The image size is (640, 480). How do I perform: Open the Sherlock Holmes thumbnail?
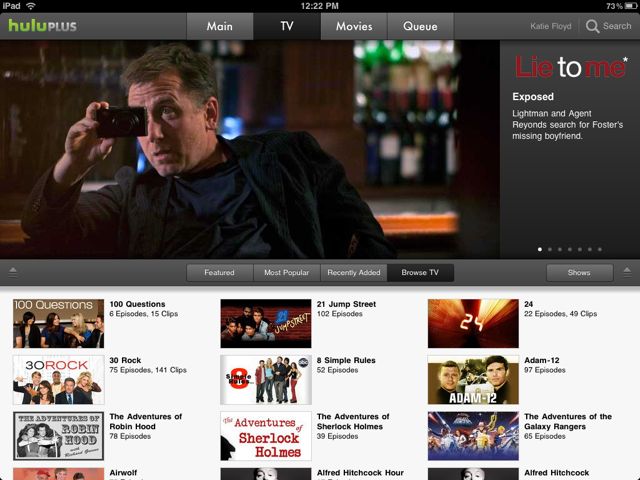(266, 436)
